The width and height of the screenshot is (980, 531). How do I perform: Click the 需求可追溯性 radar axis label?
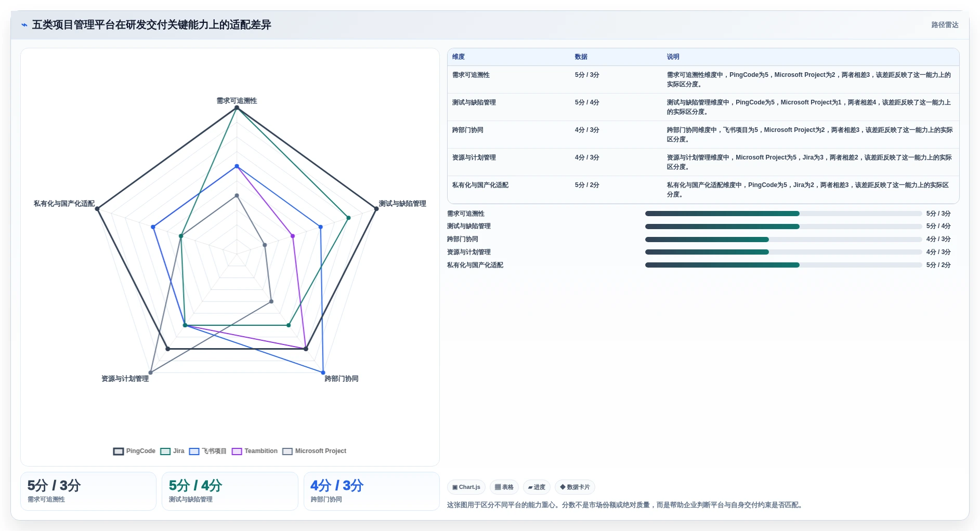coord(237,101)
